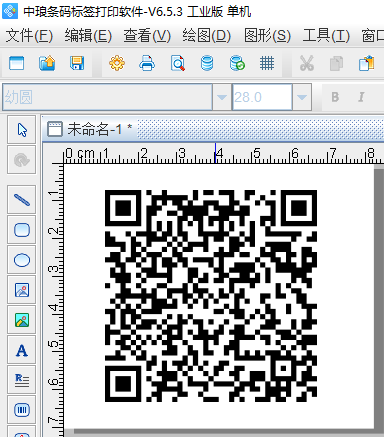Select the QR code on the canvas
The width and height of the screenshot is (384, 437).
211,296
